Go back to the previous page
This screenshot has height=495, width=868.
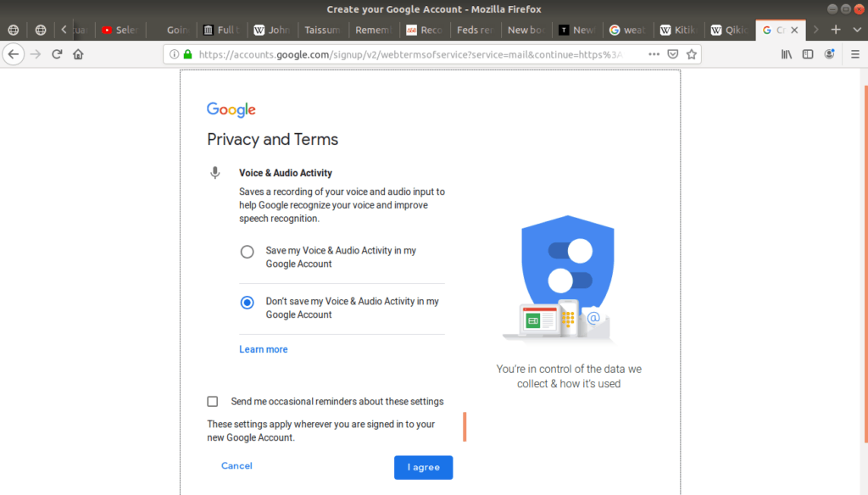point(14,54)
